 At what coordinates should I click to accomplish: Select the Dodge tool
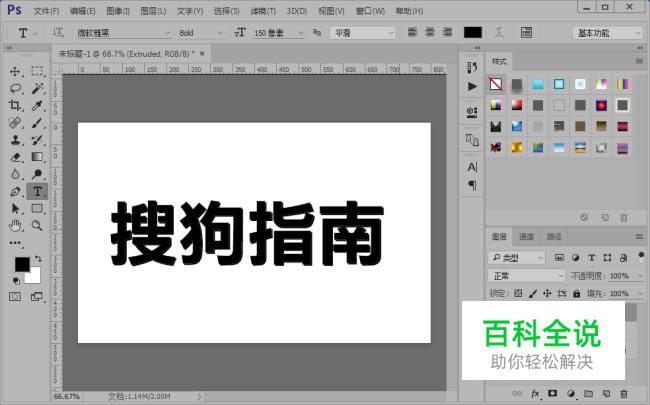tap(37, 174)
